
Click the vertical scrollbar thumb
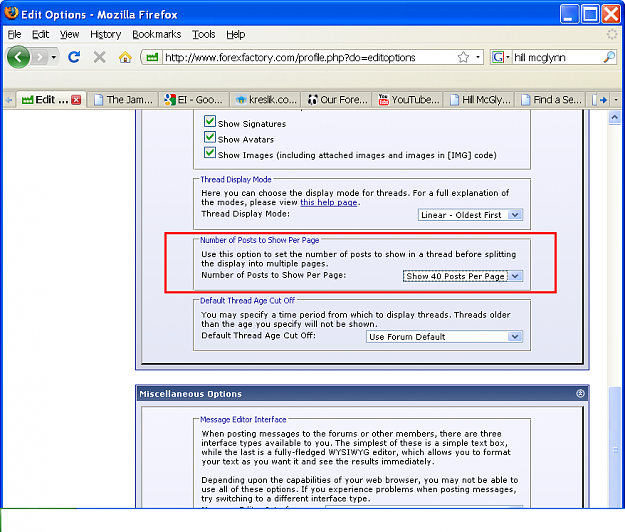615,447
